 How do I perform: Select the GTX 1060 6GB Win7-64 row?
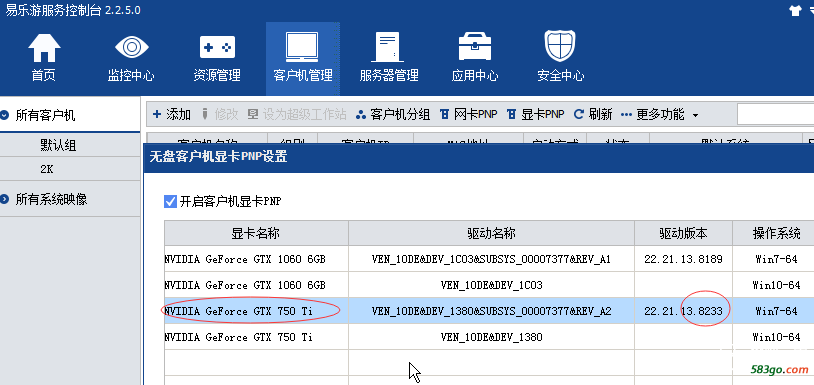coord(489,259)
